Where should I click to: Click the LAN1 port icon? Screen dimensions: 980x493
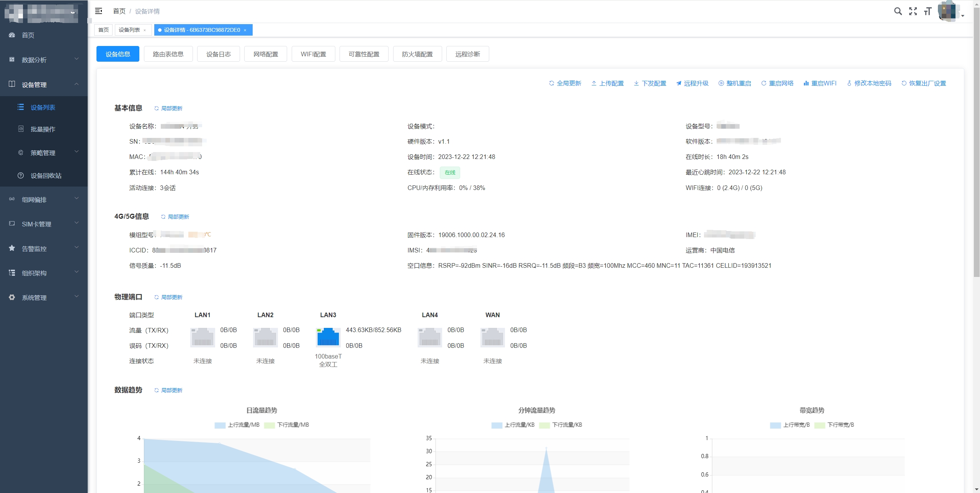tap(203, 337)
